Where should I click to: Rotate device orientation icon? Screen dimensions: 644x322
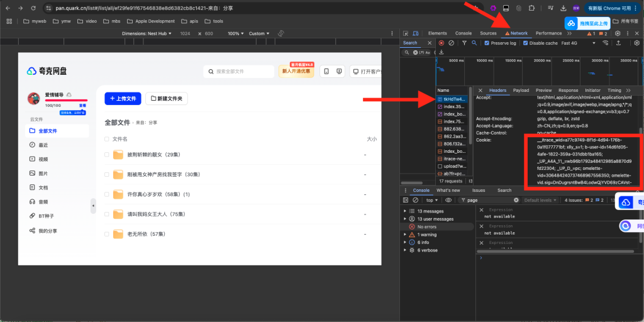coord(281,33)
